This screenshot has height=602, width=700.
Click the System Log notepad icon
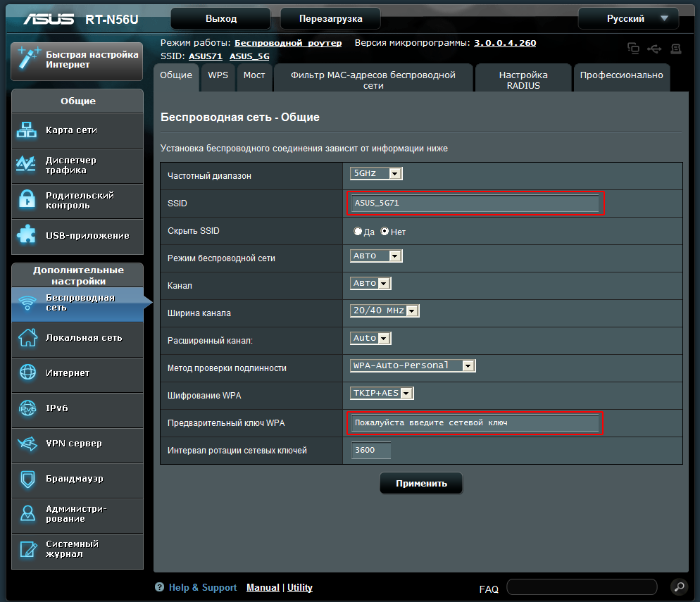pyautogui.click(x=28, y=548)
